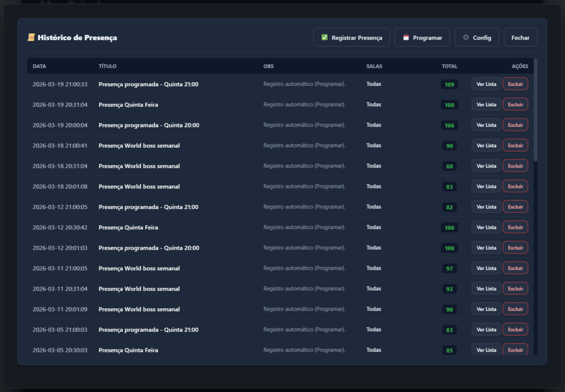Open the Programar scheduling button

click(422, 37)
